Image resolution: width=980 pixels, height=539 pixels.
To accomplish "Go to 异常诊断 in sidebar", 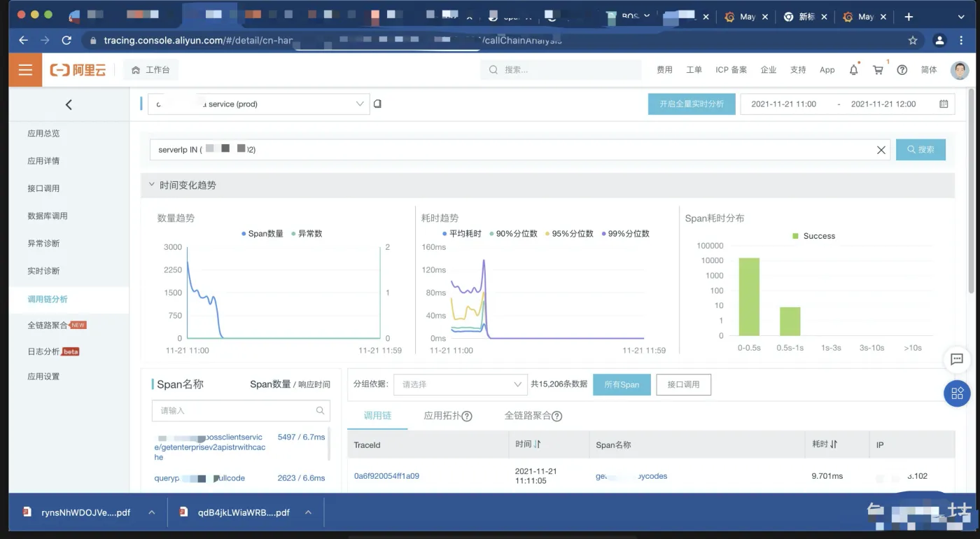I will click(x=43, y=244).
